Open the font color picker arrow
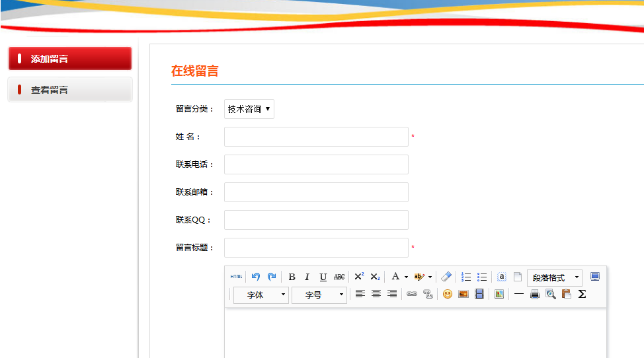 pyautogui.click(x=406, y=277)
